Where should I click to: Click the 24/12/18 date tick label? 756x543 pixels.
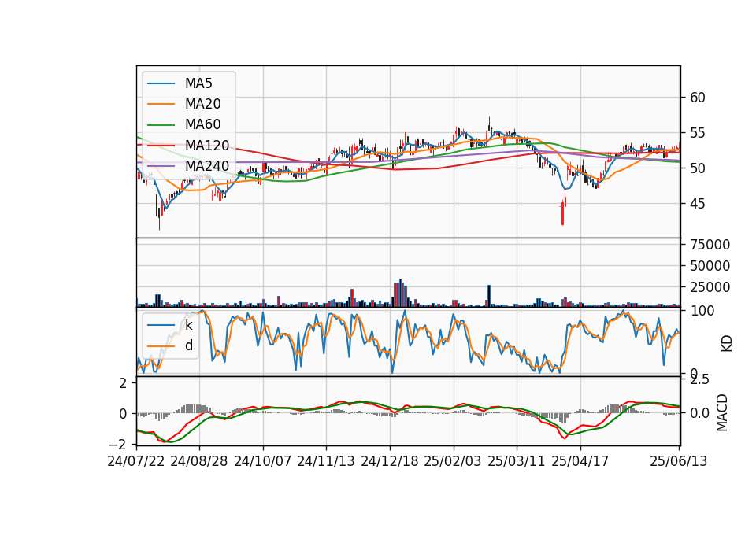pyautogui.click(x=390, y=461)
